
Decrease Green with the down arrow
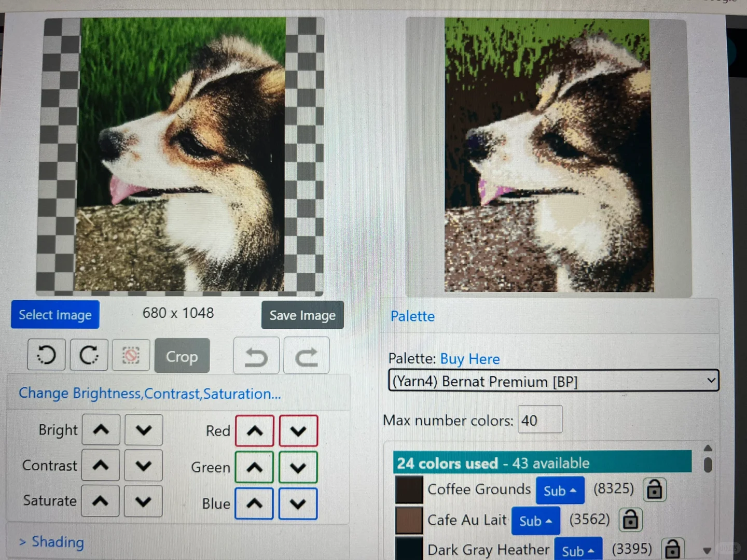coord(298,467)
